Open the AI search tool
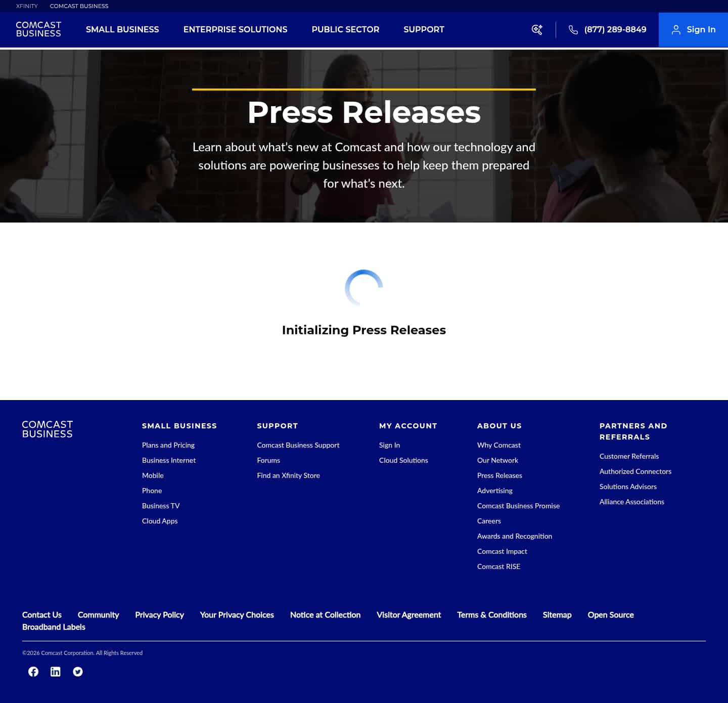The width and height of the screenshot is (728, 703). click(537, 30)
